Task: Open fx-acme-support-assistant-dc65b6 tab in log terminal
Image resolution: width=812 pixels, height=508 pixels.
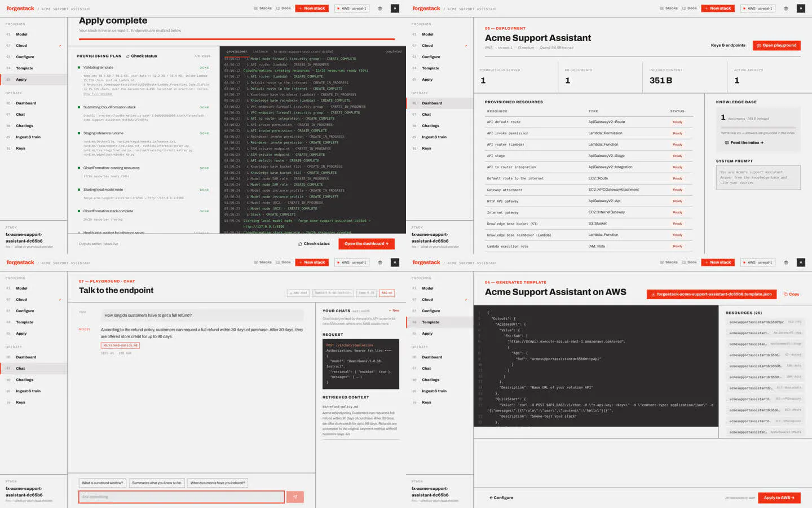Action: (x=303, y=51)
